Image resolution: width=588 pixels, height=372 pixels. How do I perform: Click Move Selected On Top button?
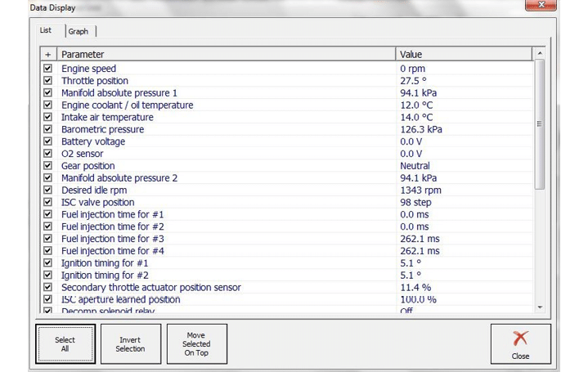196,343
